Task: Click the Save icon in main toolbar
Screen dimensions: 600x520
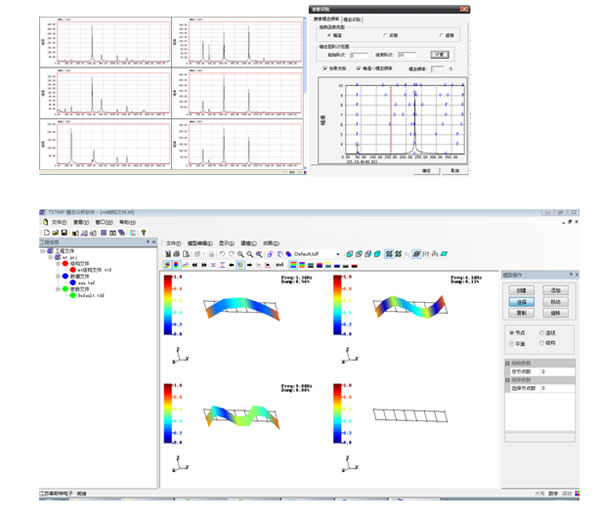Action: (x=65, y=231)
